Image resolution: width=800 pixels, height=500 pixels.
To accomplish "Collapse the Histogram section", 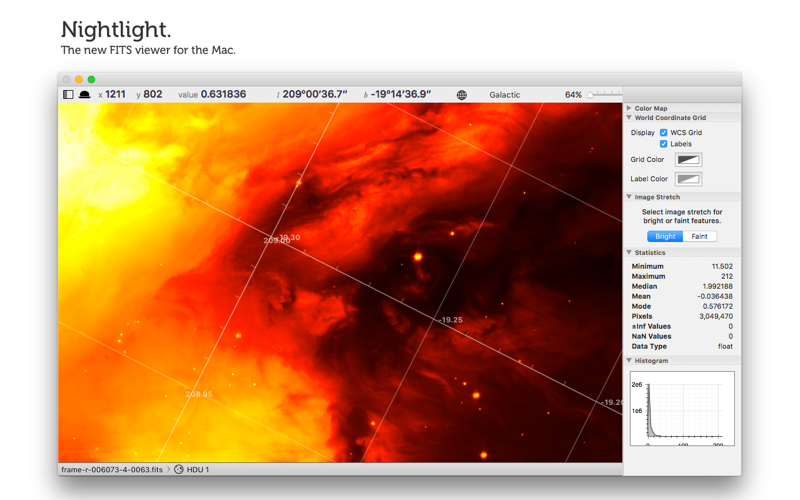I will click(629, 360).
